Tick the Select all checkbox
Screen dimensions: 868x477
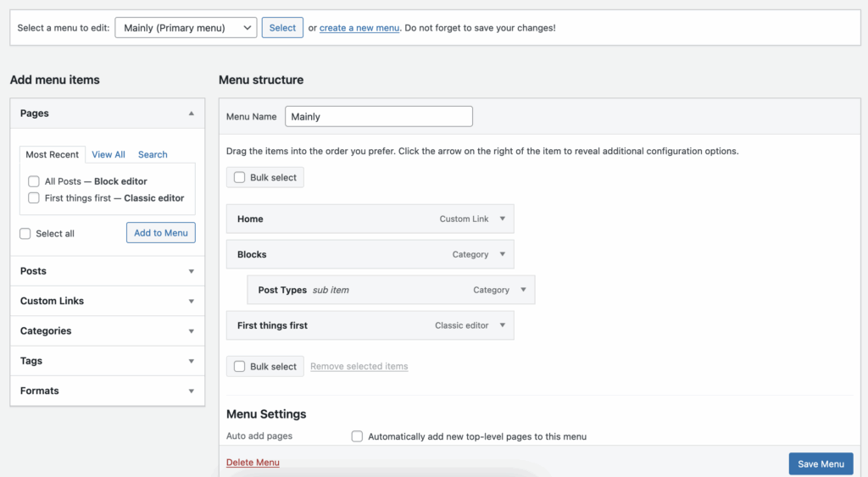point(25,234)
